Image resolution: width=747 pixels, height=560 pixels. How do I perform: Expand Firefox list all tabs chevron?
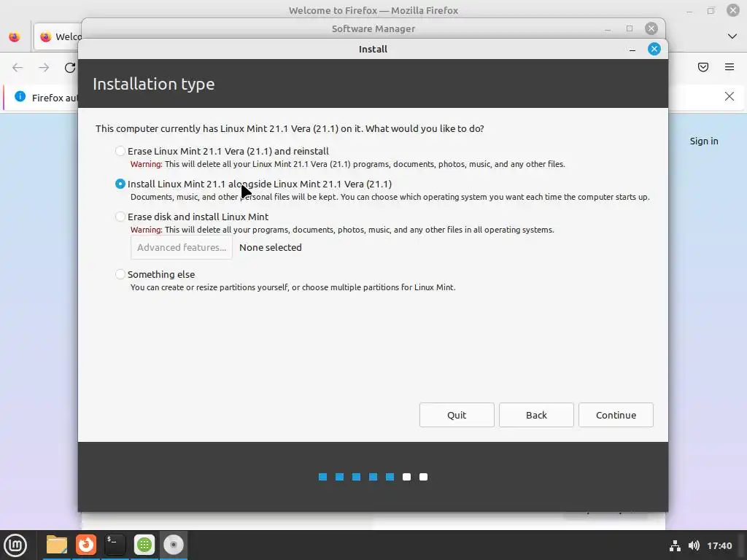[732, 36]
